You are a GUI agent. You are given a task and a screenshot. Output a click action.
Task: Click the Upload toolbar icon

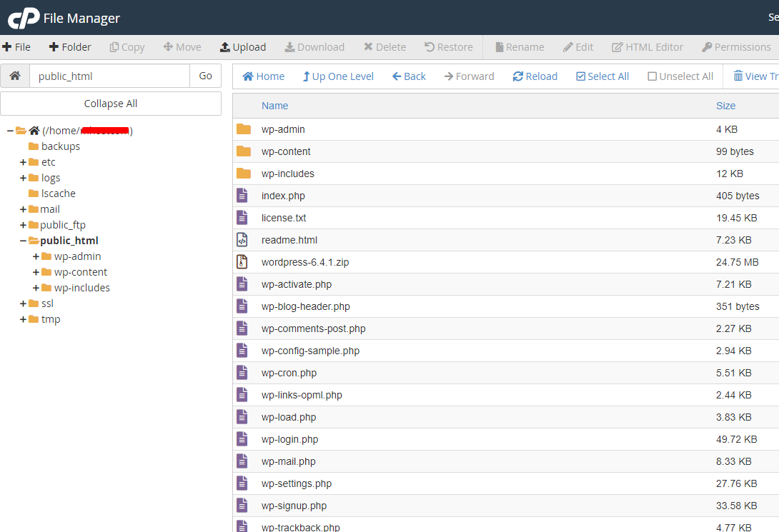[x=225, y=47]
